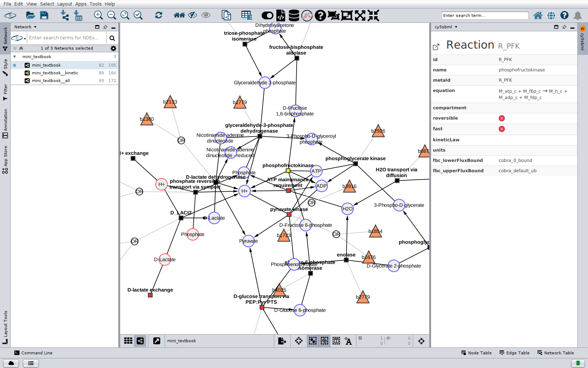
Task: Open the cy3sbml panel dropdown arrow
Action: click(x=456, y=27)
